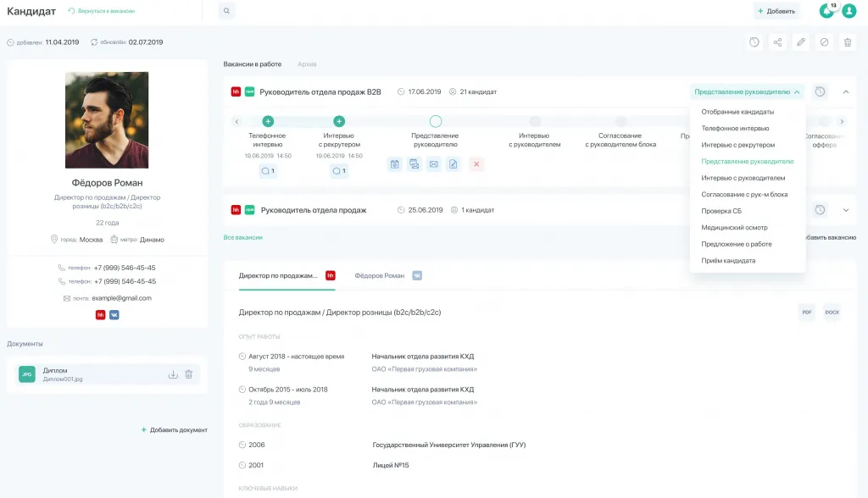The image size is (868, 498).
Task: Click the envelope icon under Представление руководителю
Action: [433, 164]
